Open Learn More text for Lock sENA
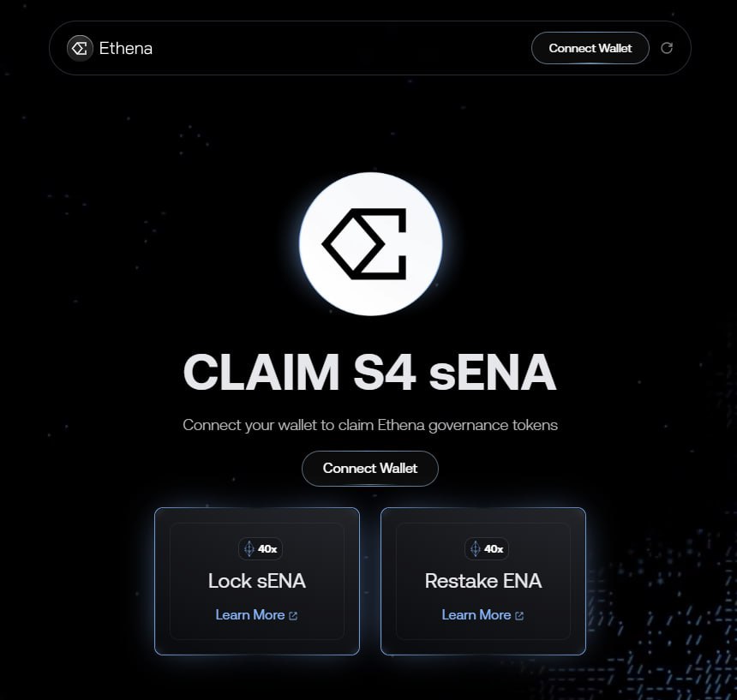737x700 pixels. click(x=249, y=614)
